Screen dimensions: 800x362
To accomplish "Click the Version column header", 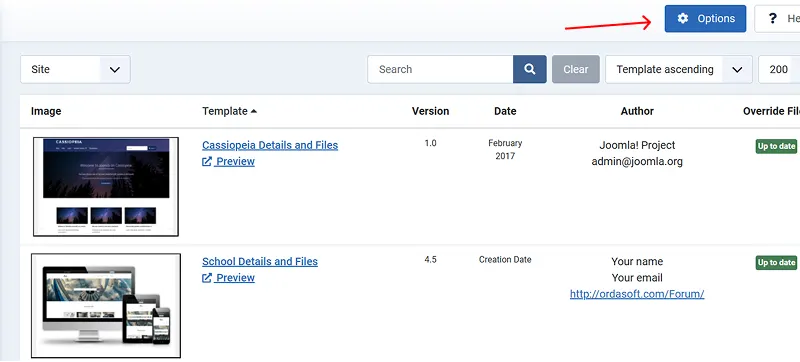I will 431,111.
